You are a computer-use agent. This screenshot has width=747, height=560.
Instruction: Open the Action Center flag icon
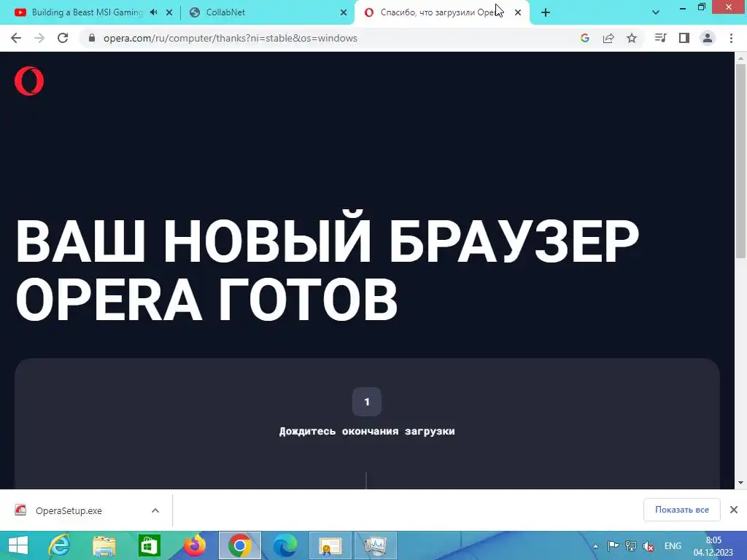click(x=613, y=545)
